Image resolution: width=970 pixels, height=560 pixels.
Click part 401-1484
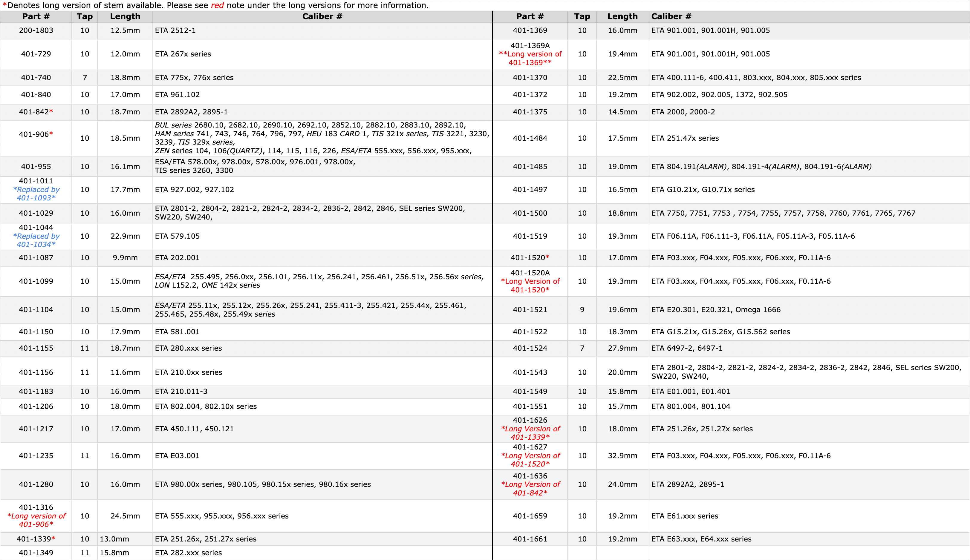pyautogui.click(x=530, y=138)
